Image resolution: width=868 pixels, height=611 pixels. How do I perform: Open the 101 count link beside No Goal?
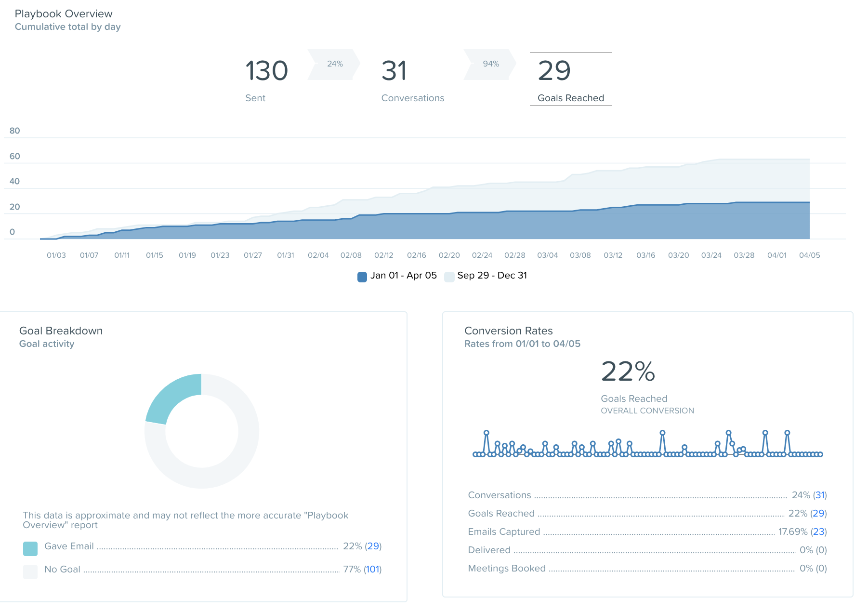372,570
